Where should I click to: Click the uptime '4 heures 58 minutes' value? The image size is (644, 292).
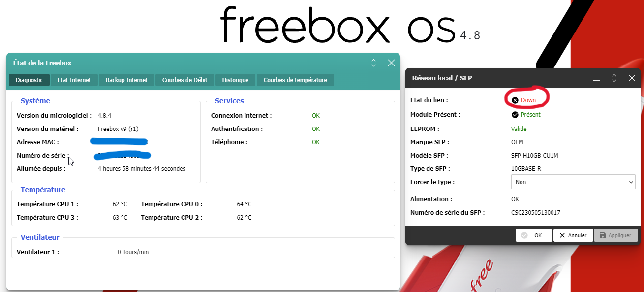pos(142,168)
